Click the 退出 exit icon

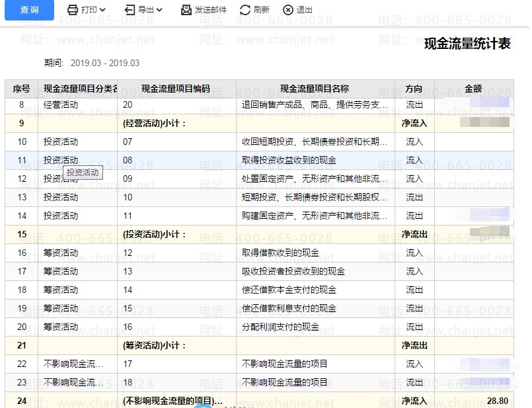(287, 10)
